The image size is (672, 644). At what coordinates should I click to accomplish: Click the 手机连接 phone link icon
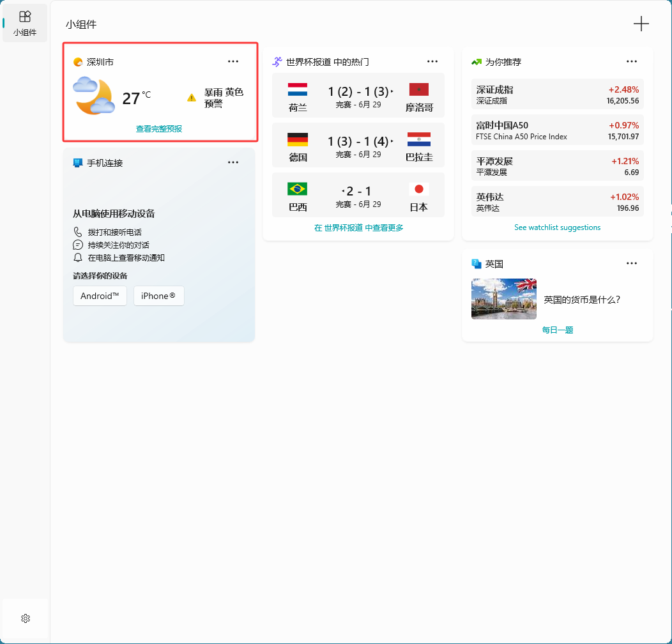(77, 163)
